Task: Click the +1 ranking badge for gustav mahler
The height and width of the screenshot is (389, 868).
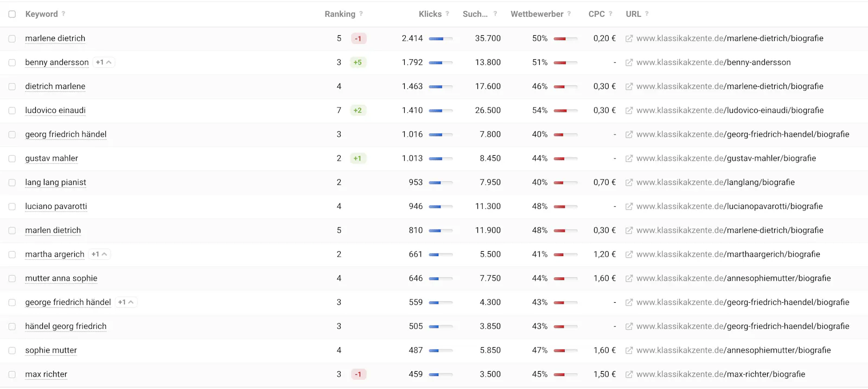Action: pos(358,158)
